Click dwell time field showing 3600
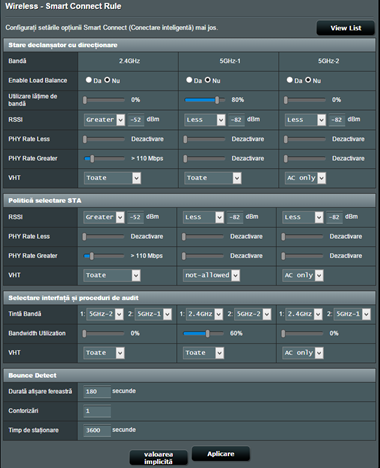 tap(97, 430)
